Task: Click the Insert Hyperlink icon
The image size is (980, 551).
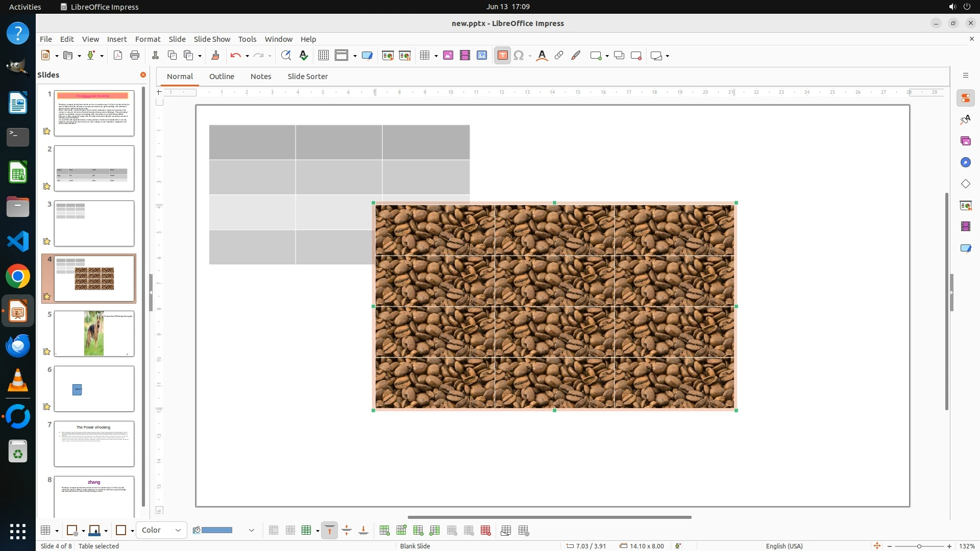Action: [559, 56]
